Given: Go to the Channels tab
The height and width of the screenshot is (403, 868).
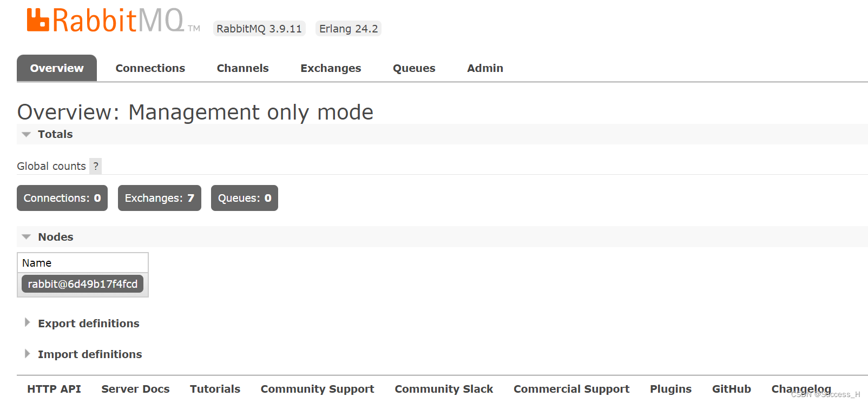Looking at the screenshot, I should coord(242,68).
